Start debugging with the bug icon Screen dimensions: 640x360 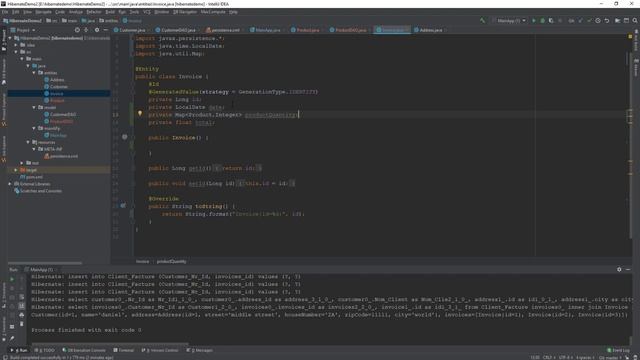tap(542, 20)
